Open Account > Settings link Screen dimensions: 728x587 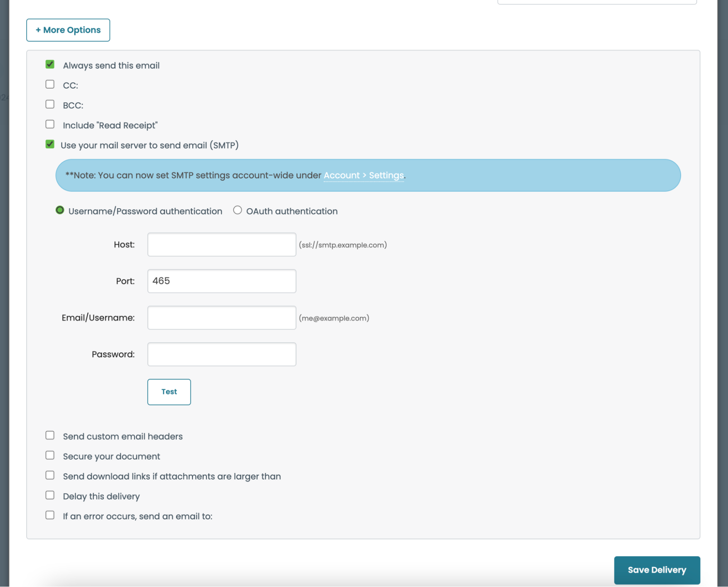pyautogui.click(x=363, y=176)
